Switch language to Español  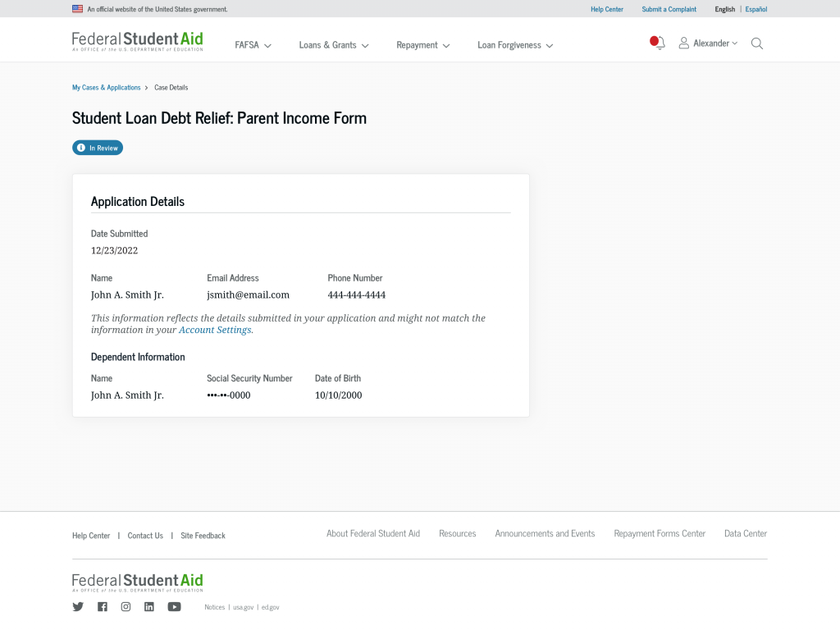[x=756, y=9]
